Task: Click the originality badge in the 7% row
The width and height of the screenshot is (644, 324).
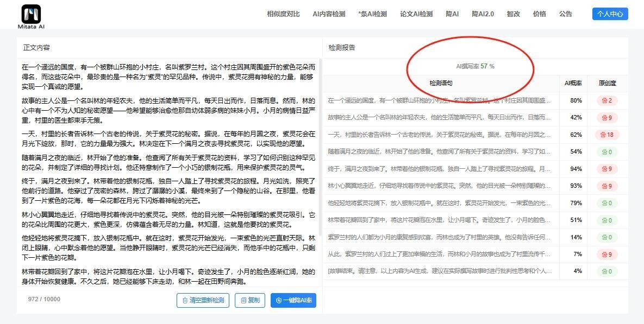Action: click(607, 254)
